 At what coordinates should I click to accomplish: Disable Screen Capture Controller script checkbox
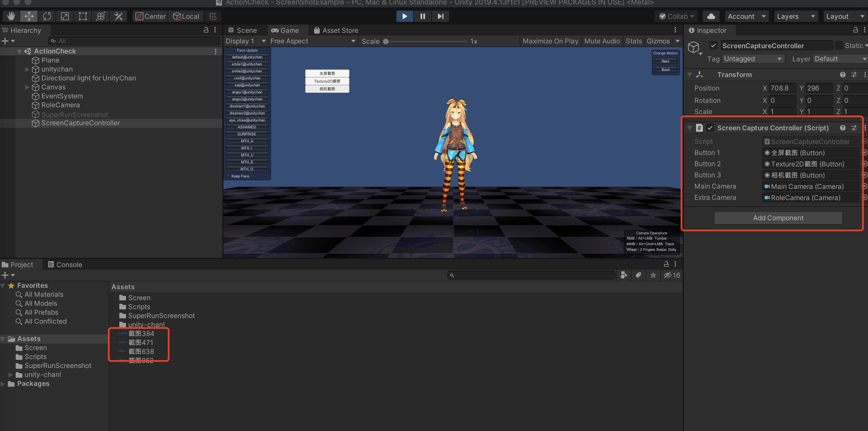pyautogui.click(x=710, y=128)
